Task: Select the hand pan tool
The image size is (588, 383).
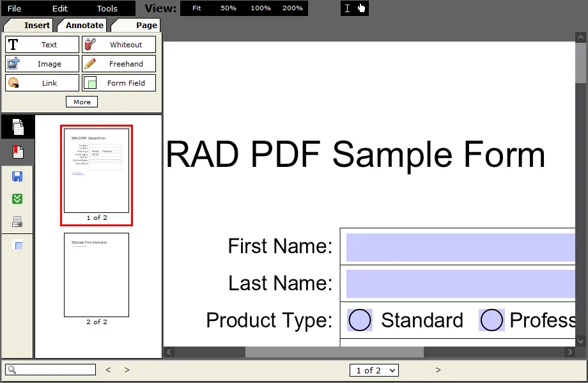Action: (360, 8)
